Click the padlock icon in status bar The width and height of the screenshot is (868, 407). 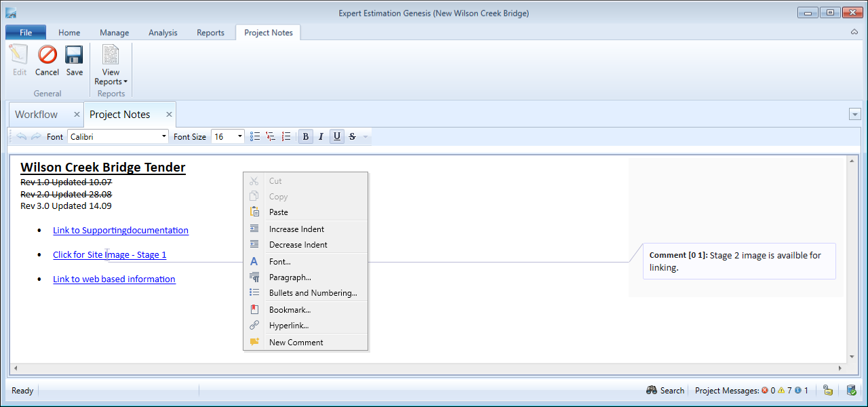click(828, 391)
